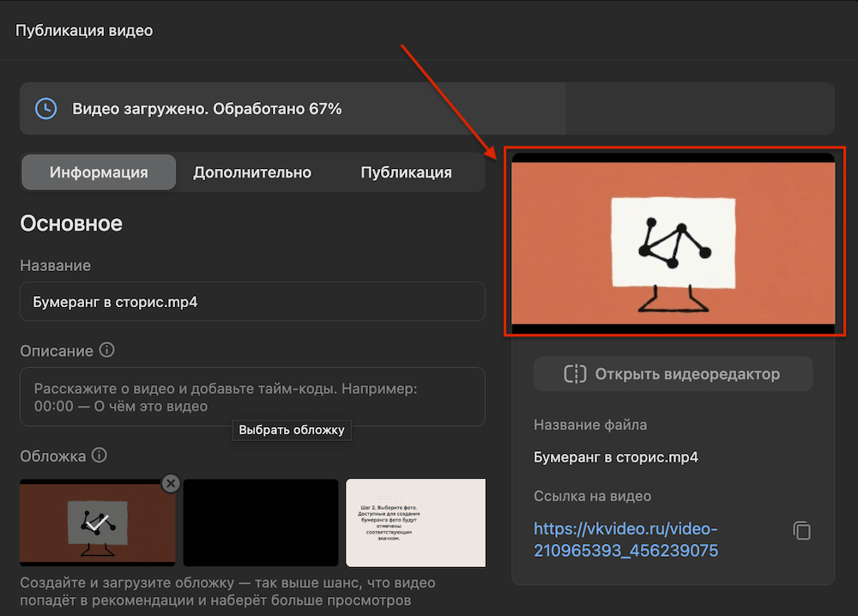Screen dimensions: 858x616
Task: Click the Название файла label
Action: (x=590, y=425)
